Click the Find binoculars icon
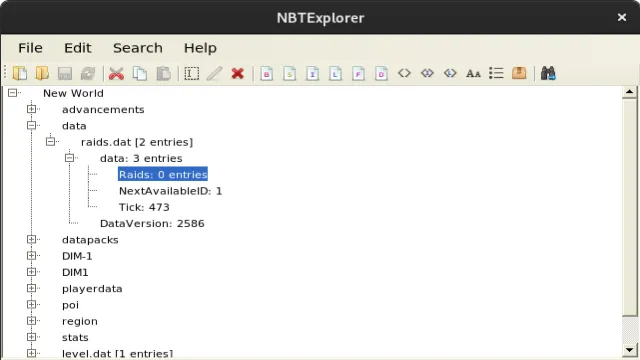The image size is (640, 360). 548,73
